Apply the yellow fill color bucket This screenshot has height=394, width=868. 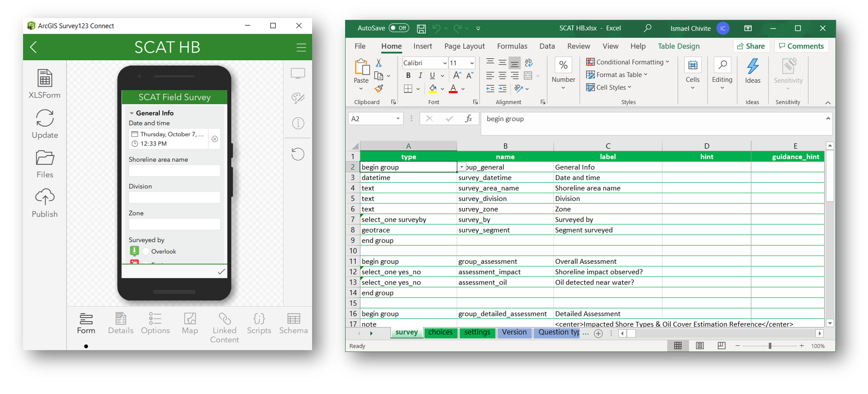click(433, 89)
